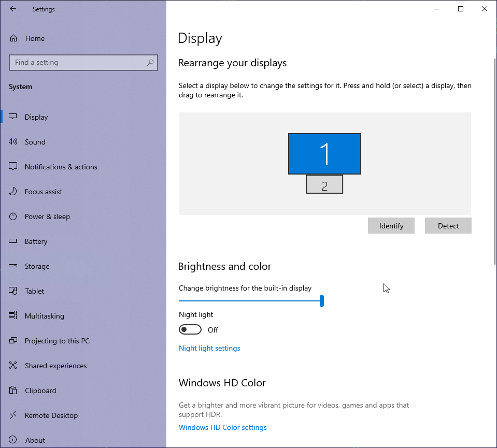Click the Focus assist moon icon
497x448 pixels.
click(x=12, y=191)
